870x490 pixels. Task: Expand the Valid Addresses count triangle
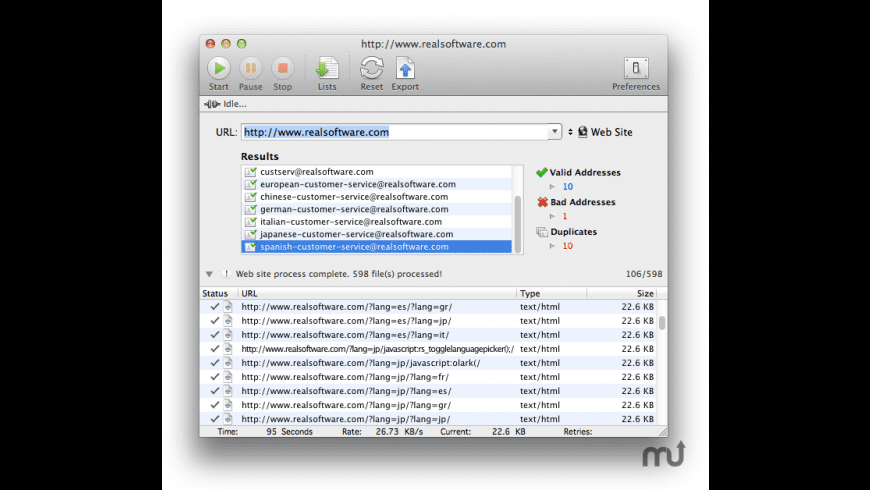pyautogui.click(x=552, y=187)
